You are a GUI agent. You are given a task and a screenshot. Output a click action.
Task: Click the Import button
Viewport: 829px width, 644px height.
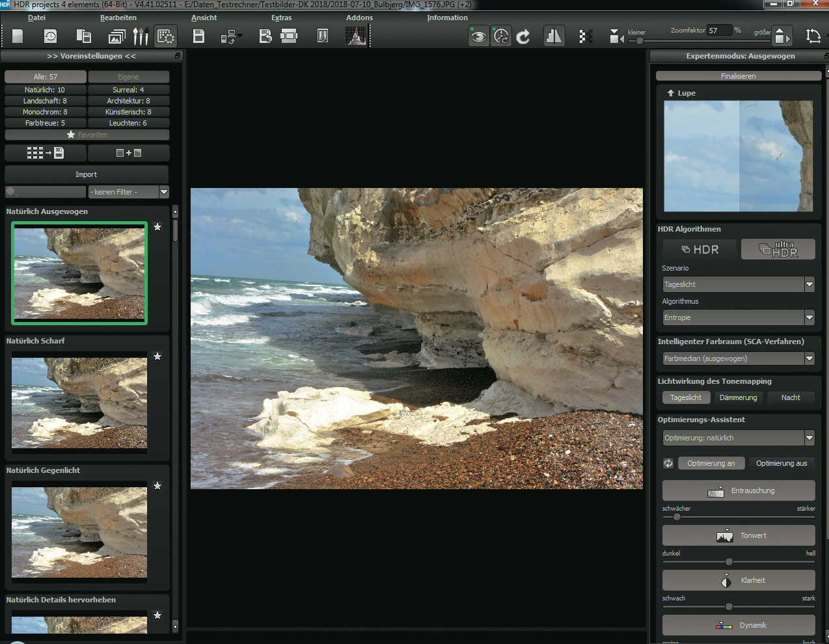(86, 174)
